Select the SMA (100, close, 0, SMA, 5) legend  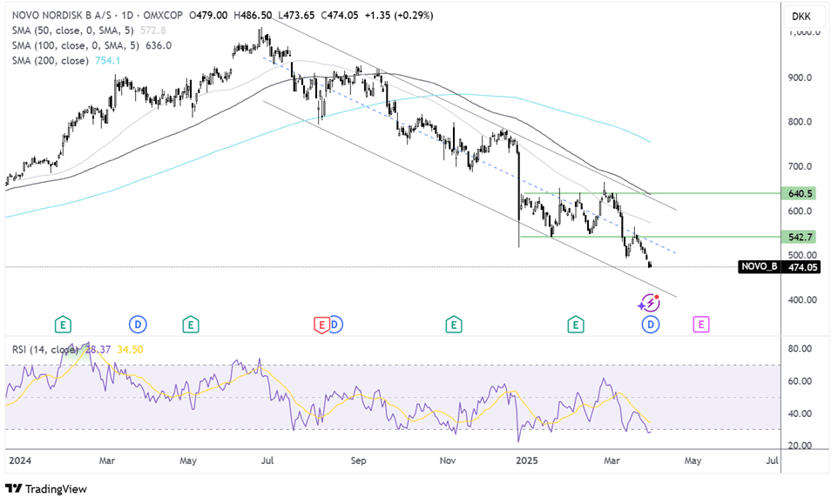(76, 45)
